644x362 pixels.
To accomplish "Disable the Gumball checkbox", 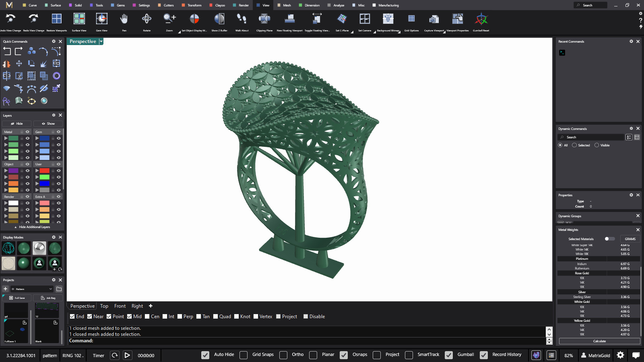I will (449, 355).
